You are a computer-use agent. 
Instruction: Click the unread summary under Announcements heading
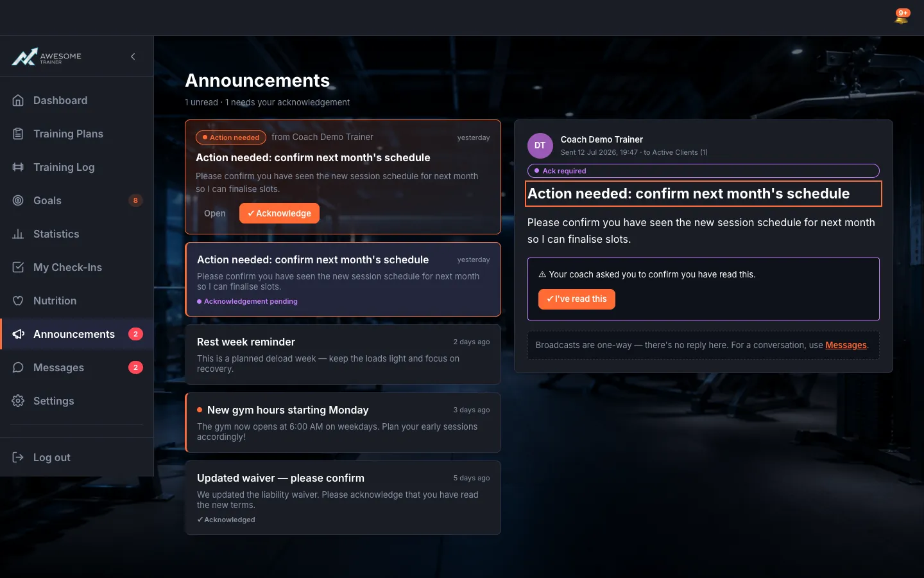(x=268, y=102)
